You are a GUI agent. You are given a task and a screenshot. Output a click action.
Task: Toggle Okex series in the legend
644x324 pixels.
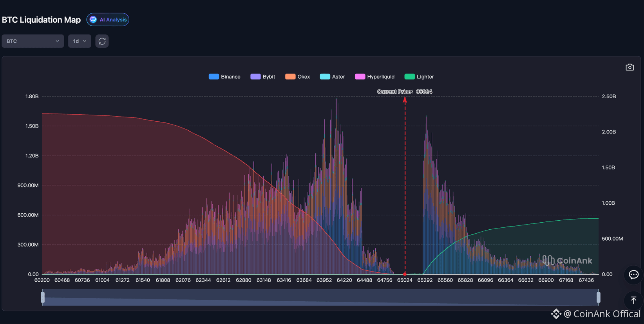(x=298, y=77)
